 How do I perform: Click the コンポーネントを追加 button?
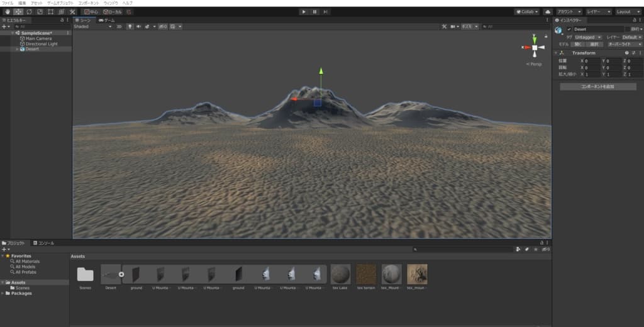(x=597, y=86)
